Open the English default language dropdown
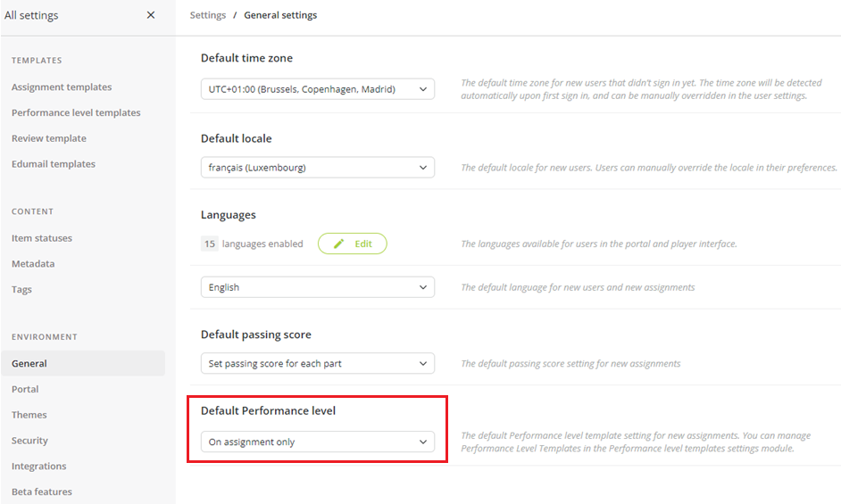This screenshot has height=504, width=841. 318,287
